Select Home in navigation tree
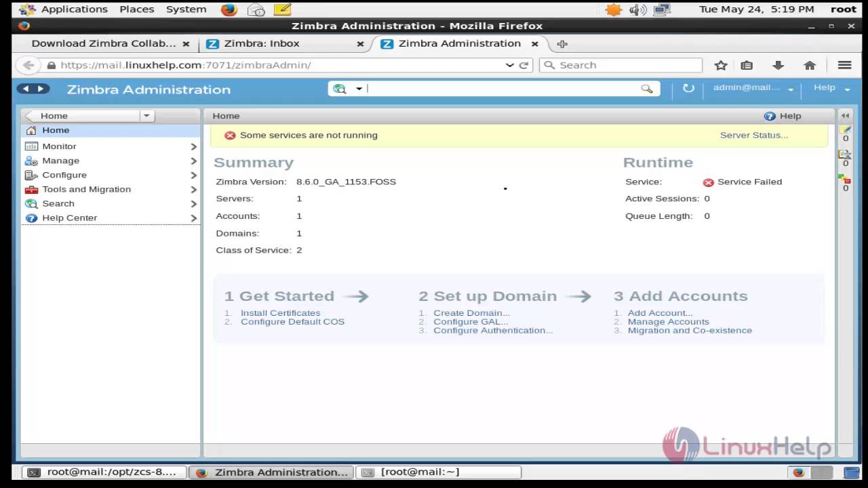Viewport: 868px width, 488px height. tap(111, 130)
